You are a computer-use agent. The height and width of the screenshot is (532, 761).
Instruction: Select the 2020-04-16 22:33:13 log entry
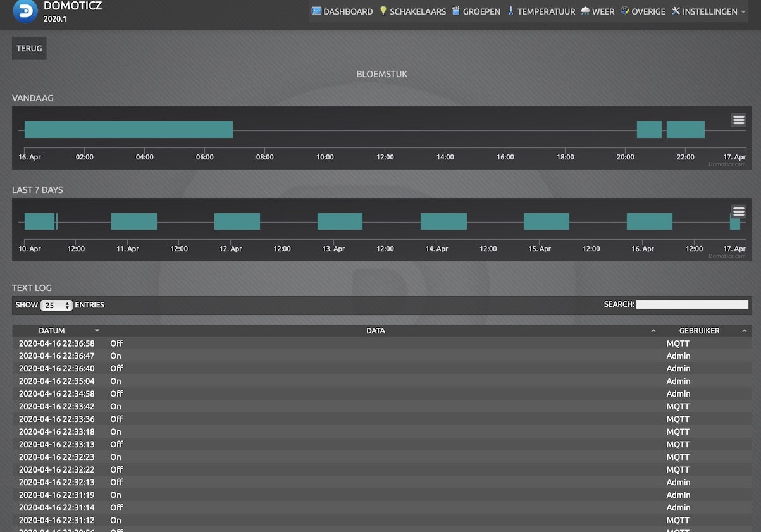[381, 444]
